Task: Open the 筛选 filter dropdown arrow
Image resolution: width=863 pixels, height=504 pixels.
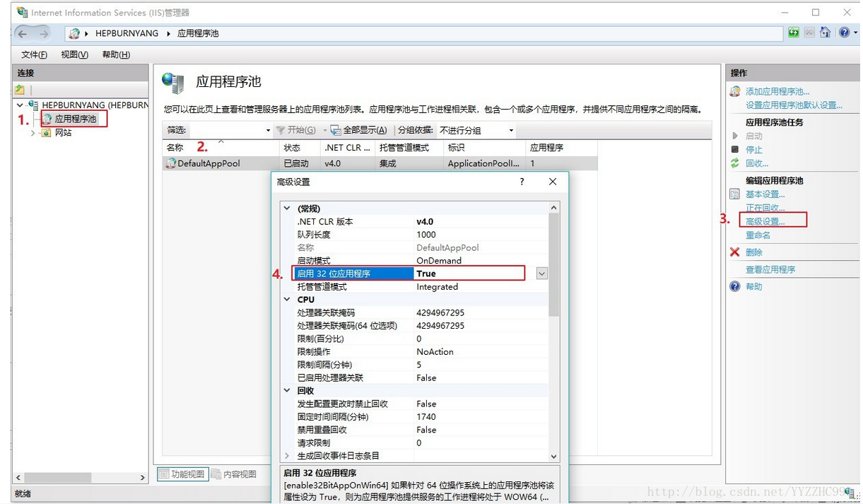Action: (268, 131)
